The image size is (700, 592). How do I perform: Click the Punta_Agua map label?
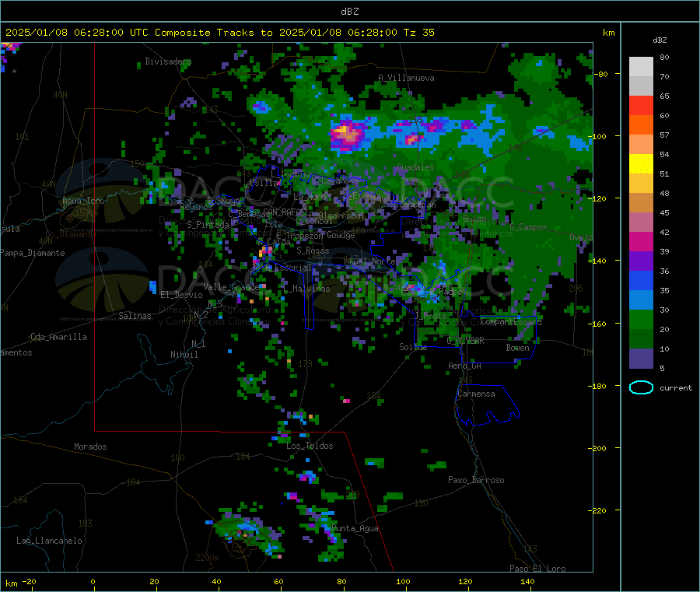pos(355,529)
